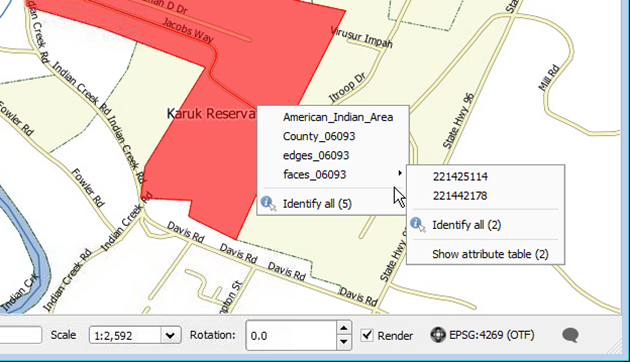
Task: Click into the Rotation value field
Action: [291, 335]
